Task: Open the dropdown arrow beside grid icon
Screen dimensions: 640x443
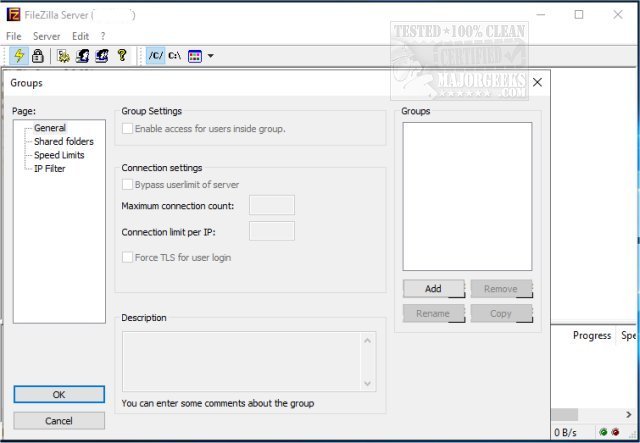Action: point(211,56)
